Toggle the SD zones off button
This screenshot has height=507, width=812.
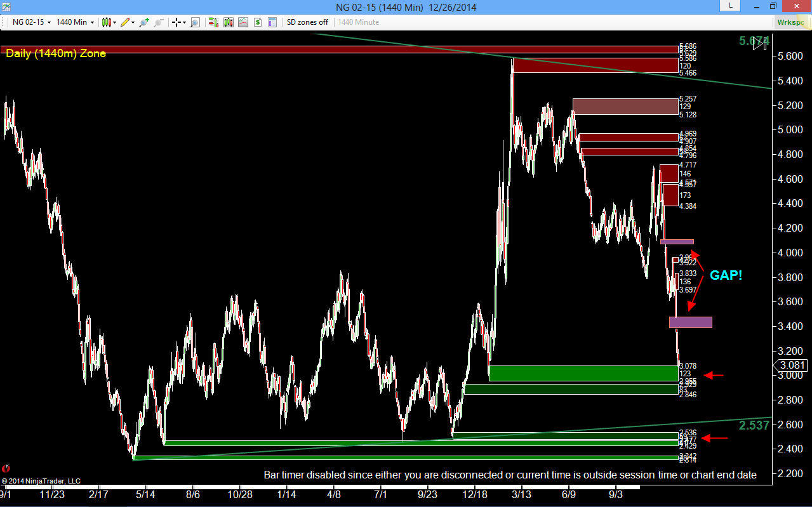point(307,22)
